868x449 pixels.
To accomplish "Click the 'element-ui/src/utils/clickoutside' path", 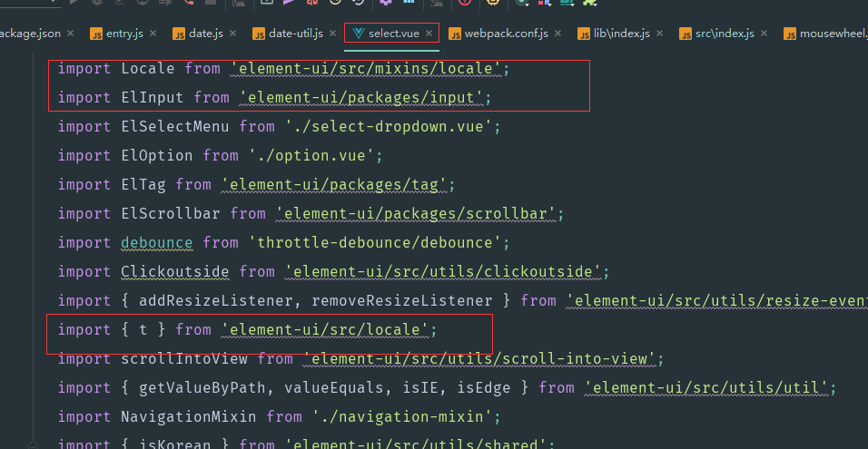I will point(443,271).
